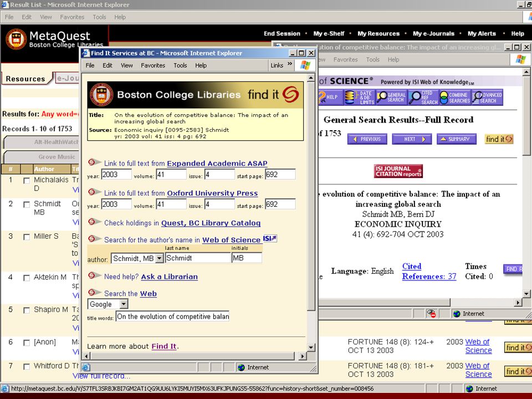Check the box for Schmidt MB record
The image size is (532, 399).
(x=27, y=204)
